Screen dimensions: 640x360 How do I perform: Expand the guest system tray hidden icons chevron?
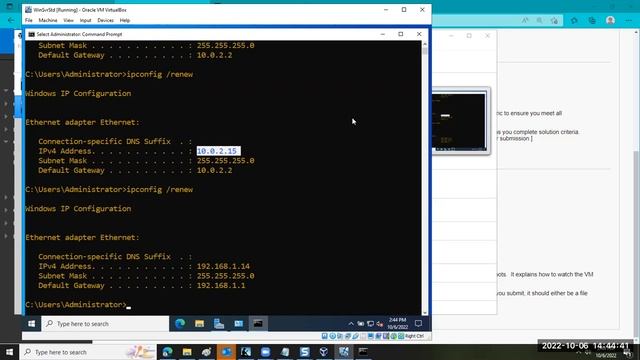(351, 324)
